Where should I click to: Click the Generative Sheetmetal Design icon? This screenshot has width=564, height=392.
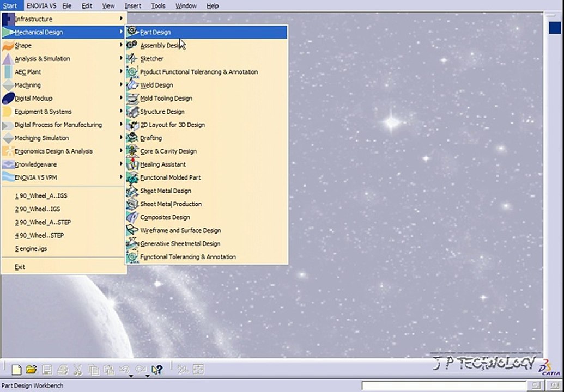[x=132, y=243]
